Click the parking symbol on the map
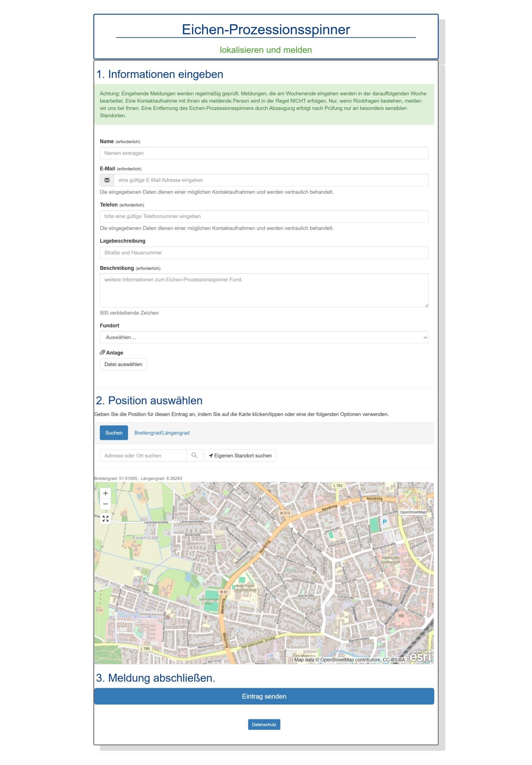The width and height of the screenshot is (532, 765). pyautogui.click(x=385, y=522)
